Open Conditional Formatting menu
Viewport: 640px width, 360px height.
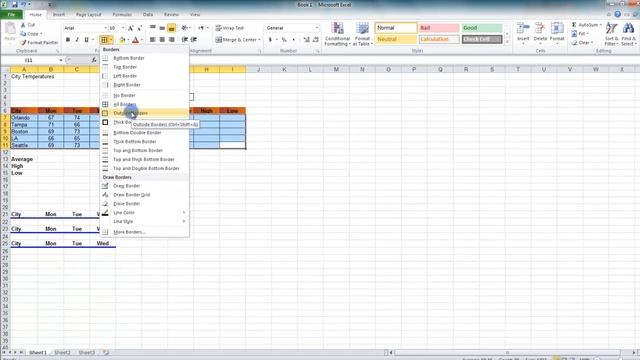(x=337, y=34)
